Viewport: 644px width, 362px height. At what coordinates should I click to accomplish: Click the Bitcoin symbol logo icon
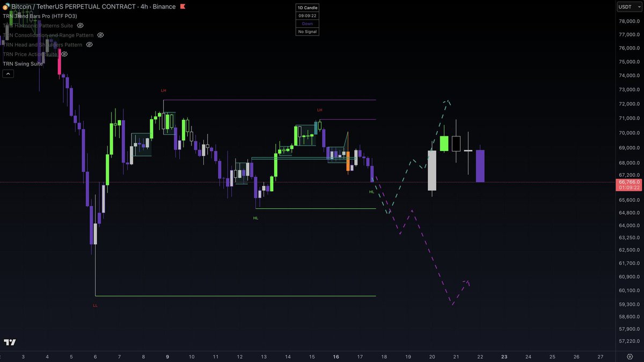click(x=5, y=6)
